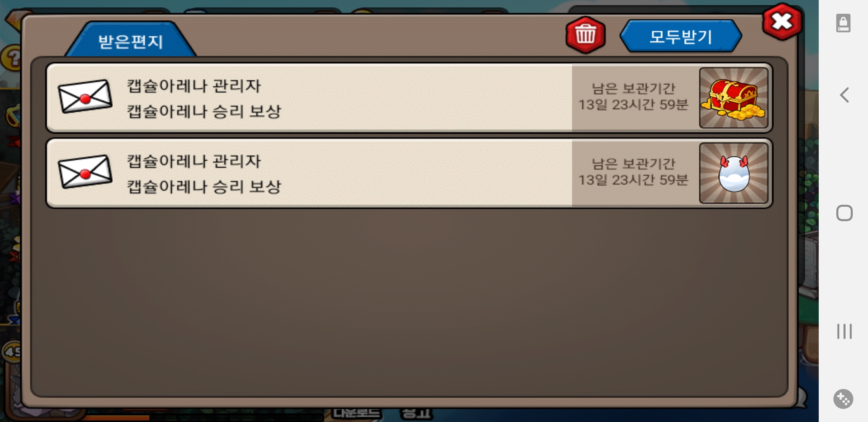The height and width of the screenshot is (422, 868).
Task: Tap the 모두받기 receive-all button
Action: pyautogui.click(x=680, y=36)
